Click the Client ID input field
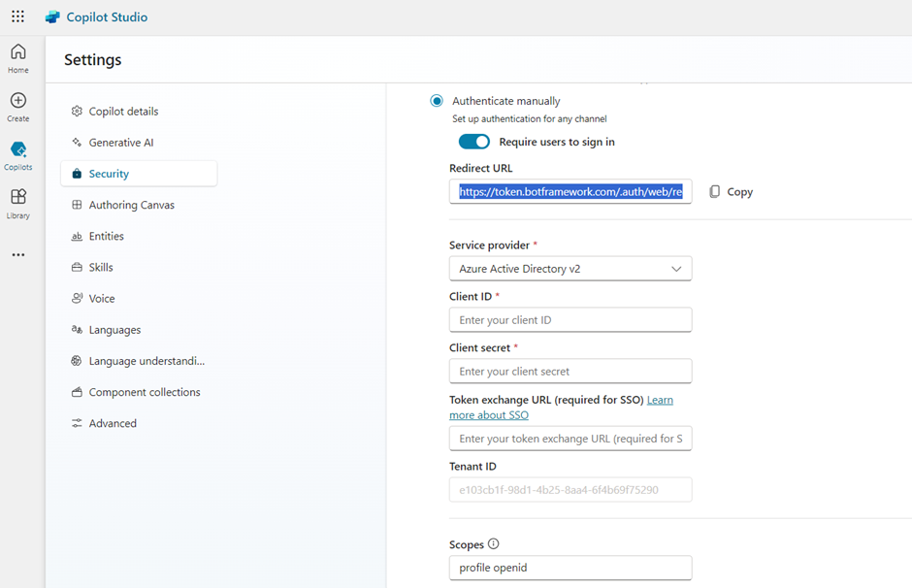Screen dimensions: 912x588 pyautogui.click(x=570, y=320)
